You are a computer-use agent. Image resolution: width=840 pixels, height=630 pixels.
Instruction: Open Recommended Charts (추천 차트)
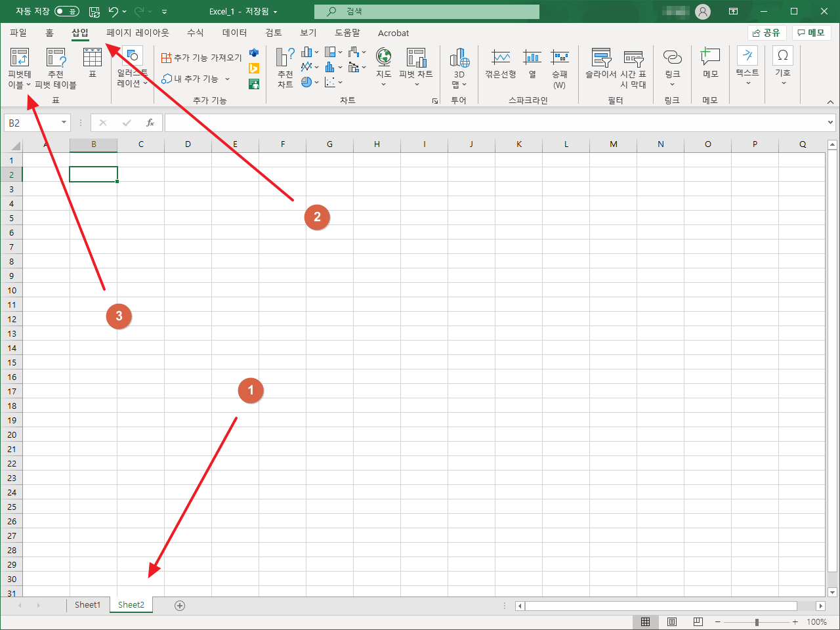point(285,68)
